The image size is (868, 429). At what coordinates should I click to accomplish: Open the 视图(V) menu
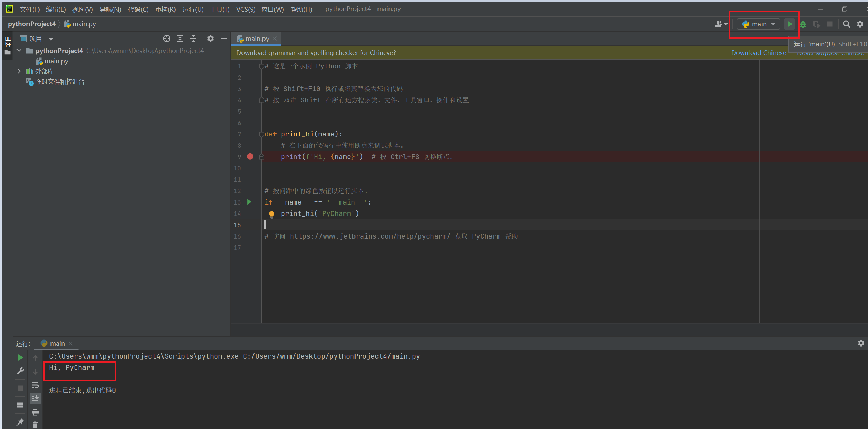tap(82, 9)
